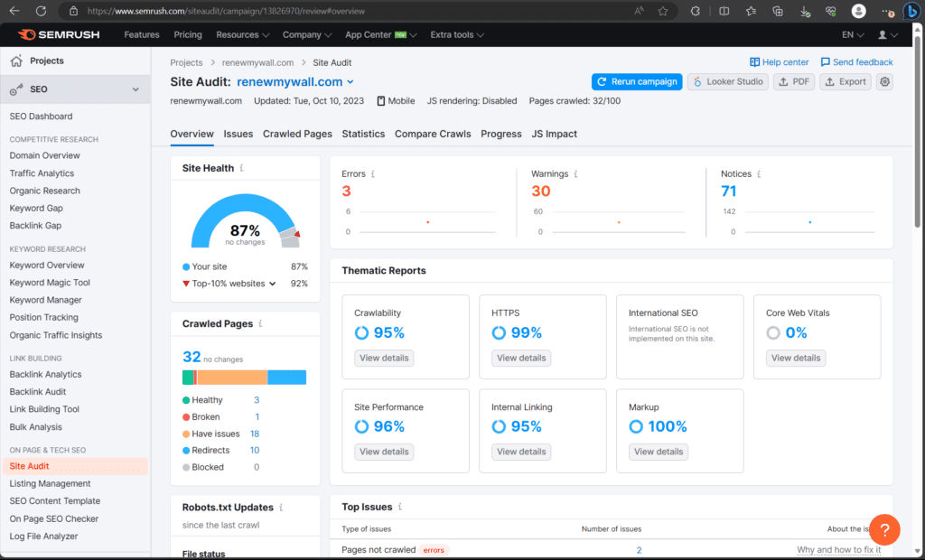Reload the page with the refresh icon

click(x=41, y=11)
